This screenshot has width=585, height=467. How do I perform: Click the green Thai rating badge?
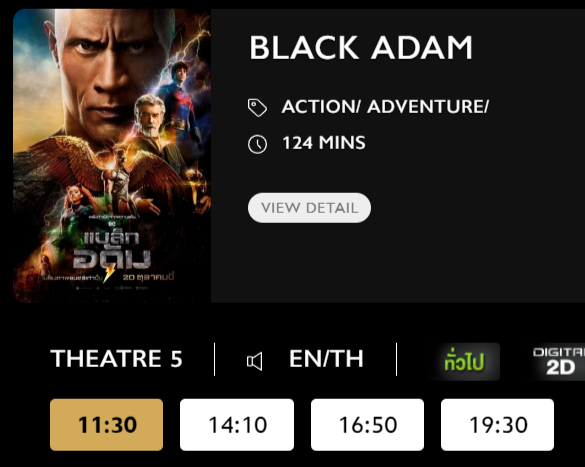464,361
